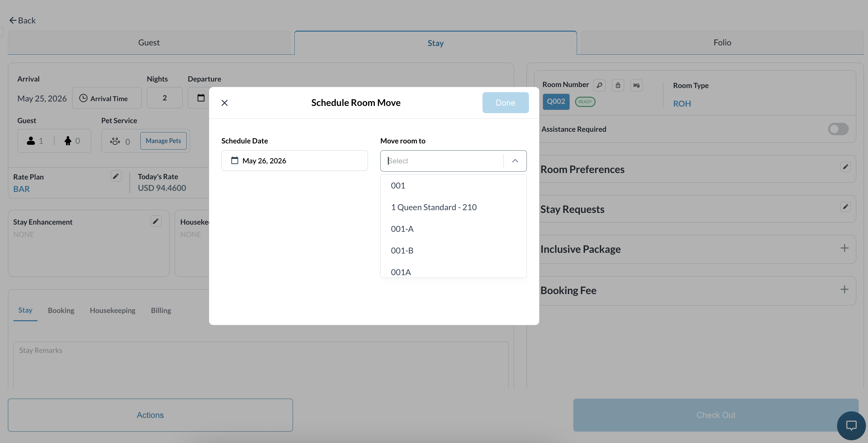
Task: Pick room 001A option
Action: pos(454,271)
